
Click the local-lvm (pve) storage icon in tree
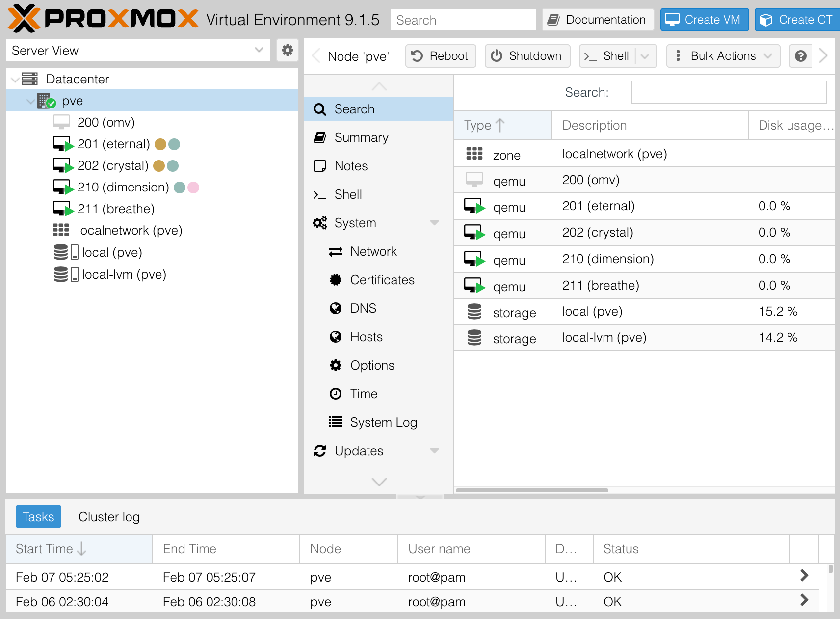tap(66, 274)
